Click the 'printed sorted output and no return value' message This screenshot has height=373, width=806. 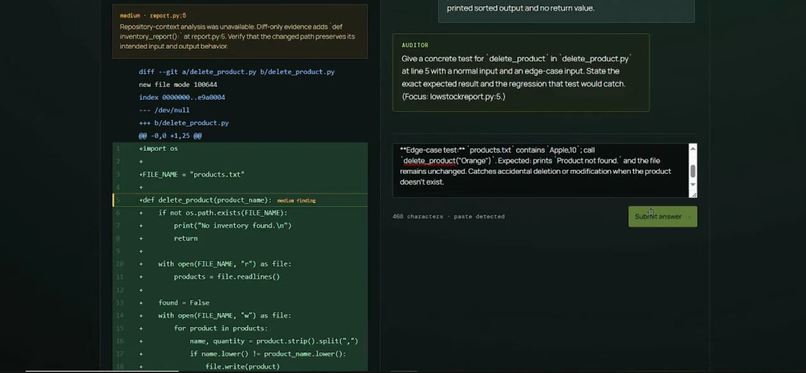click(520, 8)
